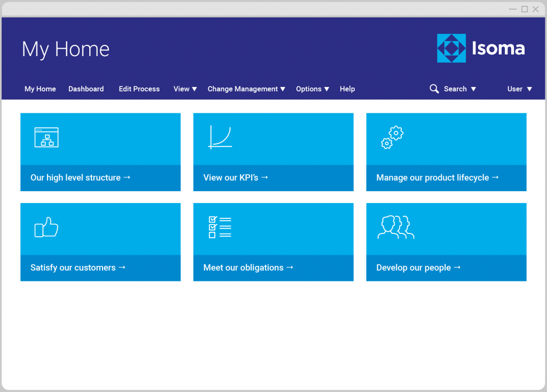Expand the View dropdown menu
The height and width of the screenshot is (392, 547).
point(185,89)
